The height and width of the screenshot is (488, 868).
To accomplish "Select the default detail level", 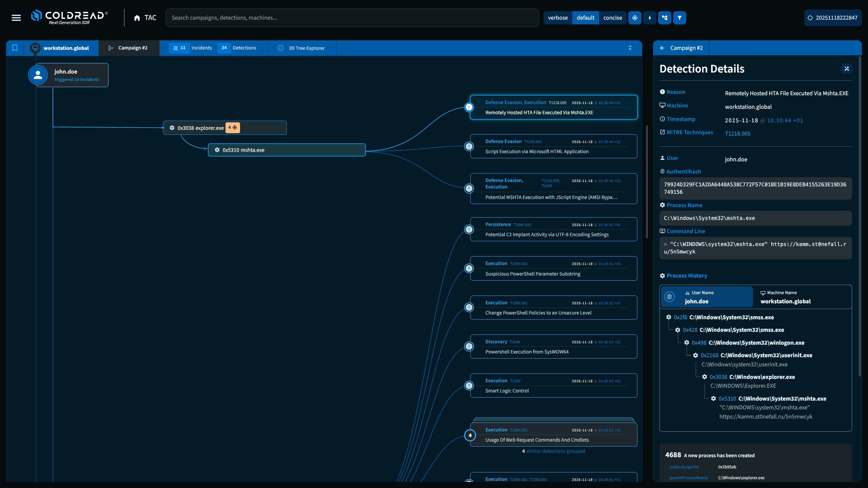I will tap(585, 18).
